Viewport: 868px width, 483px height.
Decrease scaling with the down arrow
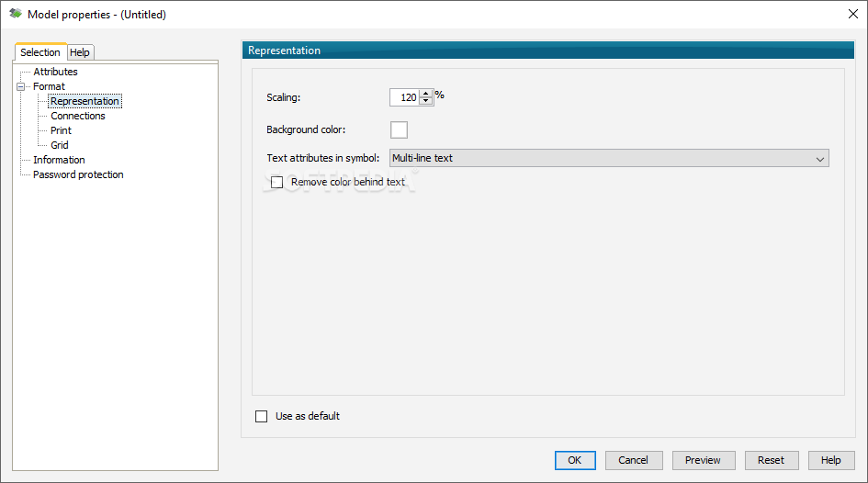pos(425,101)
